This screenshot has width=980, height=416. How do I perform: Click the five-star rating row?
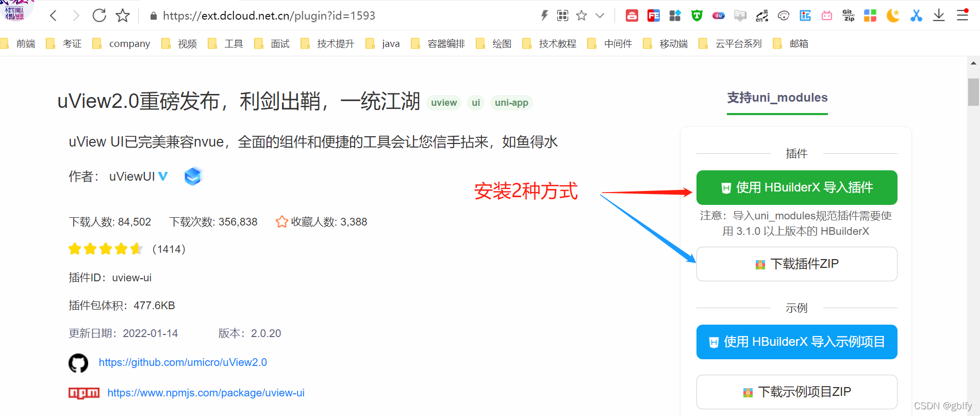106,249
